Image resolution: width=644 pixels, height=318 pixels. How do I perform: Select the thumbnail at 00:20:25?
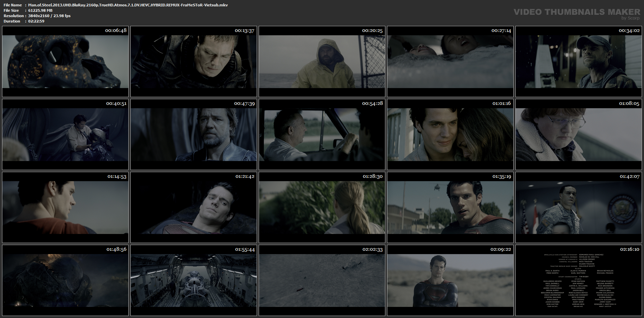(x=322, y=62)
